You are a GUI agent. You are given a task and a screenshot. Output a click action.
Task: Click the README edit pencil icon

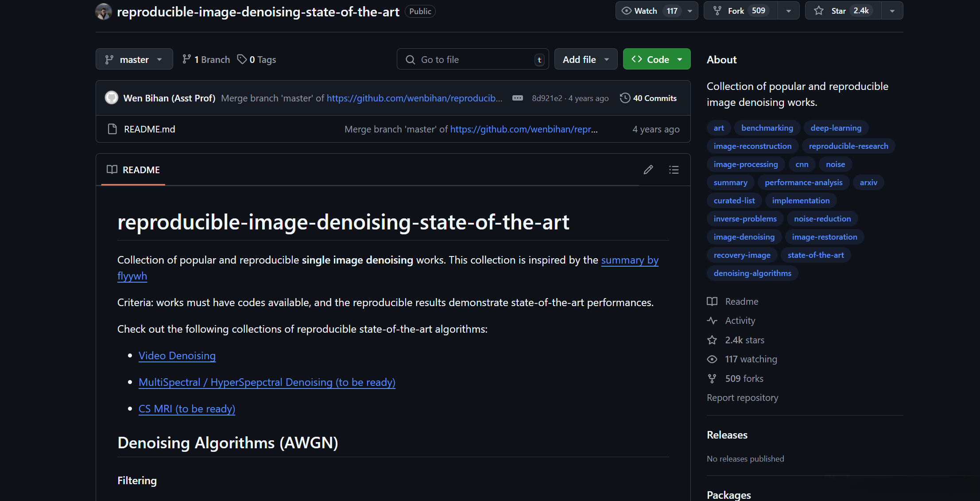[x=648, y=170]
